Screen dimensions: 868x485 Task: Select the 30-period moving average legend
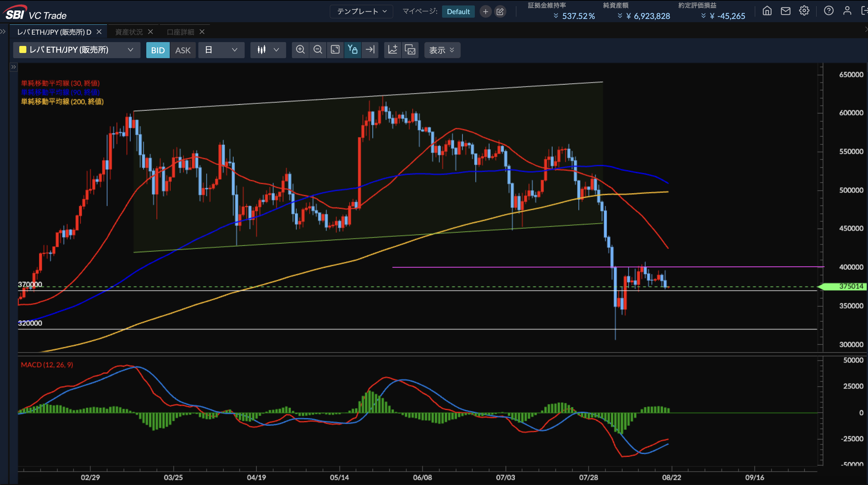tap(60, 83)
